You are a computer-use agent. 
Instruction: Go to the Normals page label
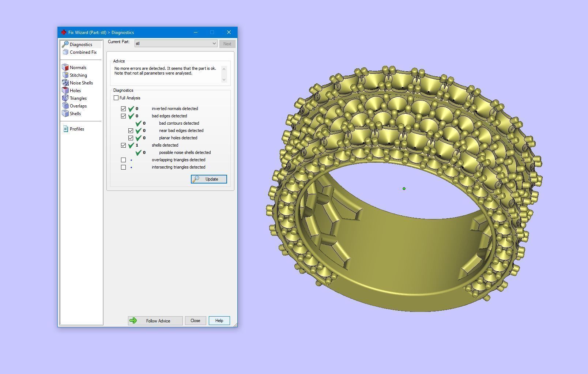[78, 68]
